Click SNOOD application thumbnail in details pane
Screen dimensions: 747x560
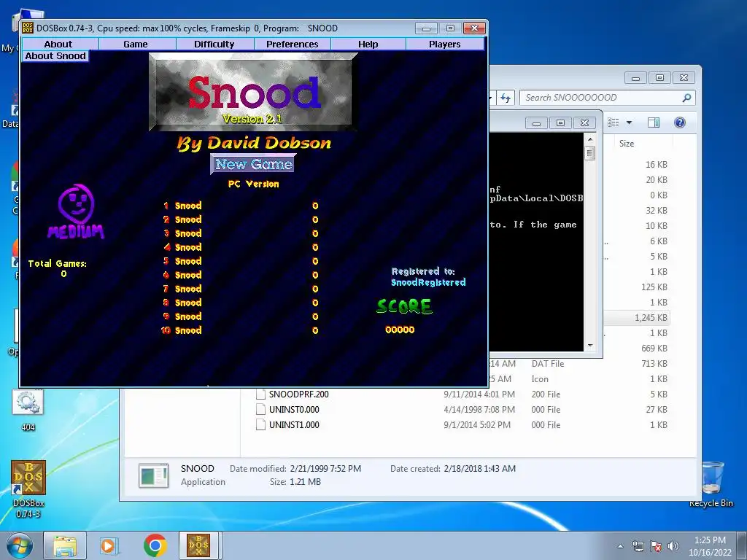click(153, 475)
